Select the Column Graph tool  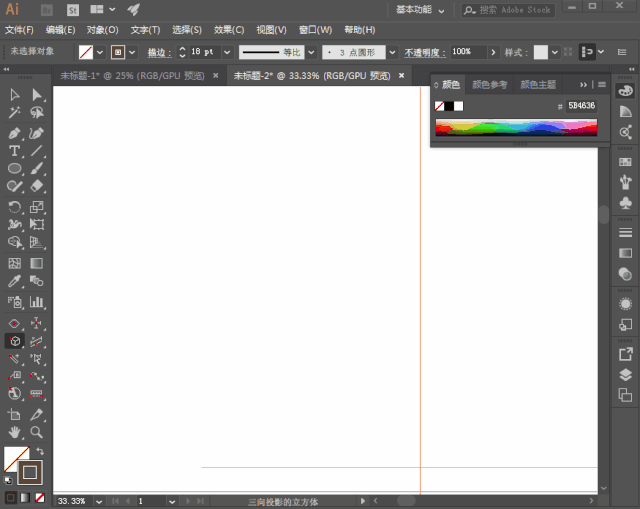point(37,302)
